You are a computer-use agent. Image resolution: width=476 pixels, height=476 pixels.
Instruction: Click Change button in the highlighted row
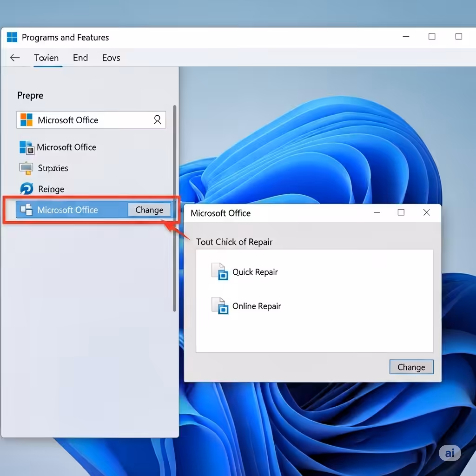149,210
